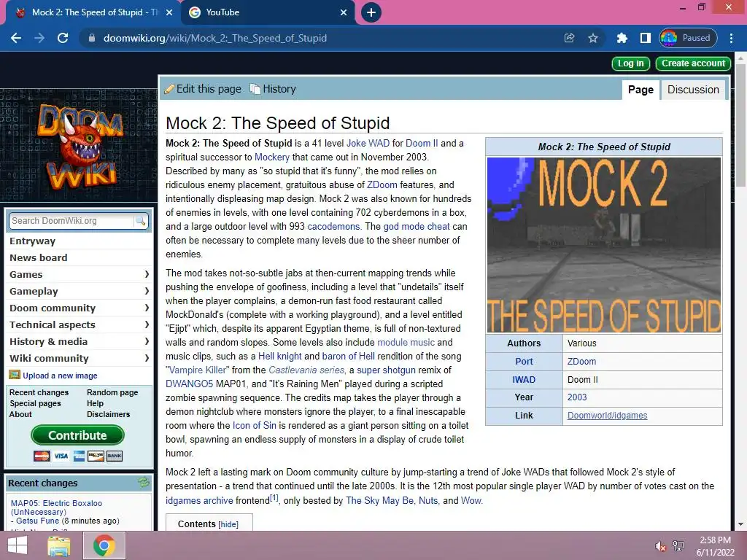This screenshot has height=560, width=747.
Task: Open the Special pages link
Action: (35, 403)
